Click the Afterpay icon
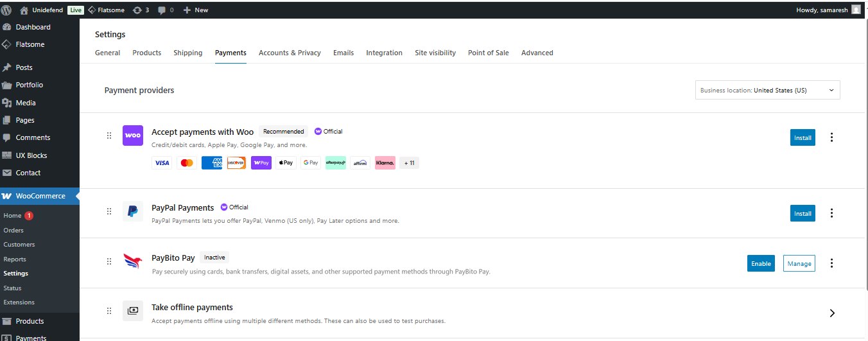The image size is (868, 341). tap(336, 163)
